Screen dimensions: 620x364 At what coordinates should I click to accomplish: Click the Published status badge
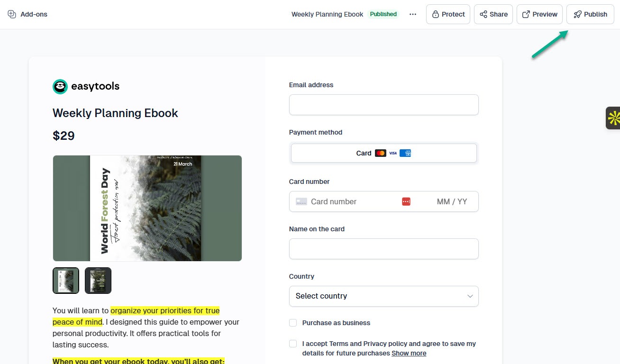(383, 14)
